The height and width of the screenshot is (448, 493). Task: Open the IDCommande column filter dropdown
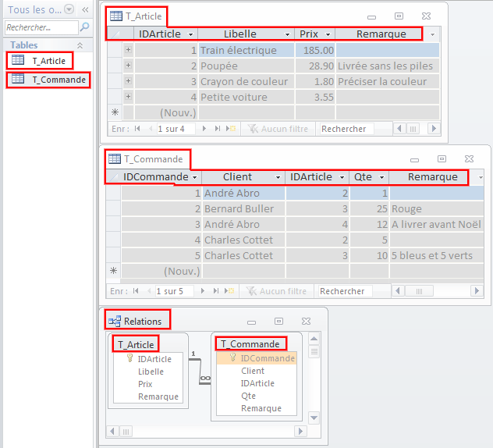pos(194,177)
